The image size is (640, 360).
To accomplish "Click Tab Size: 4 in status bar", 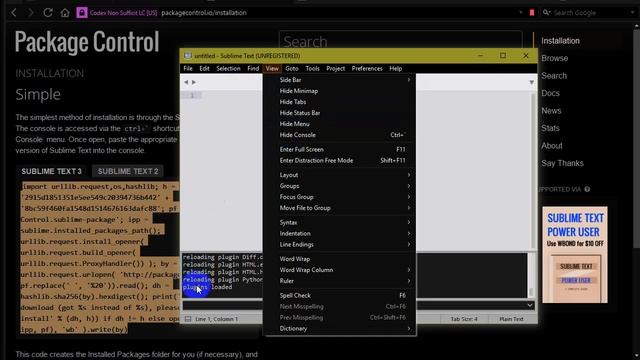I will coord(464,319).
